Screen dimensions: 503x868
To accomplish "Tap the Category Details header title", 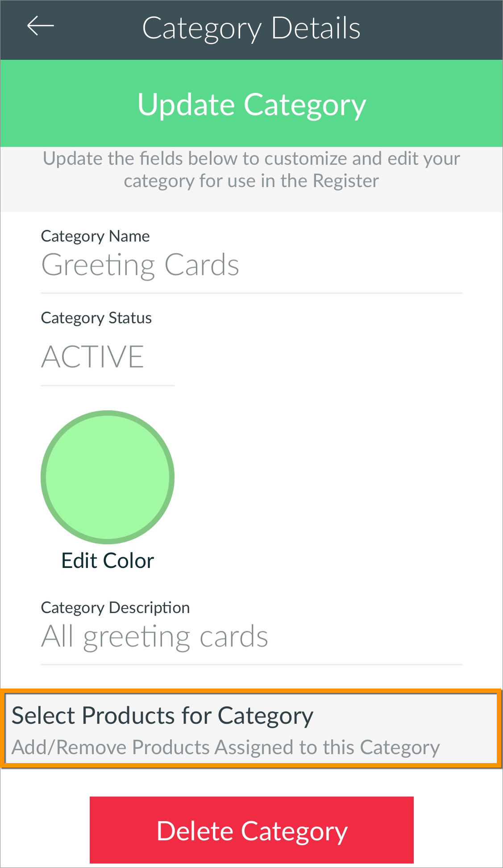I will coord(251,28).
